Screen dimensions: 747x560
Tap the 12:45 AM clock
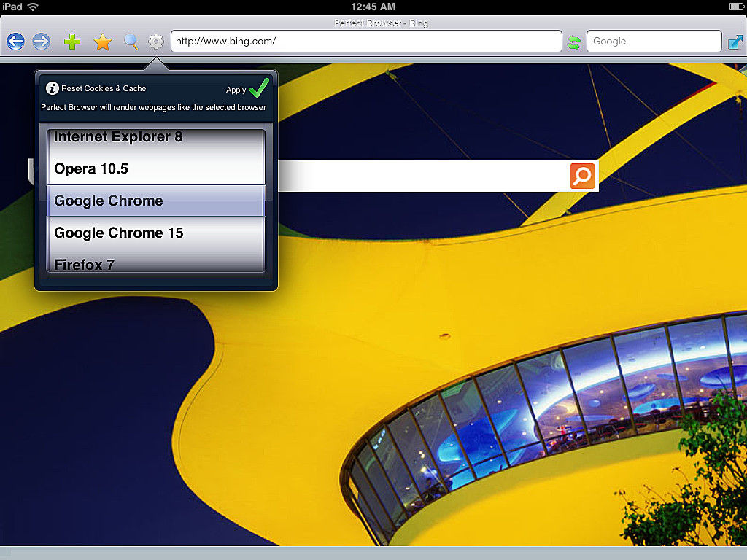coord(373,7)
